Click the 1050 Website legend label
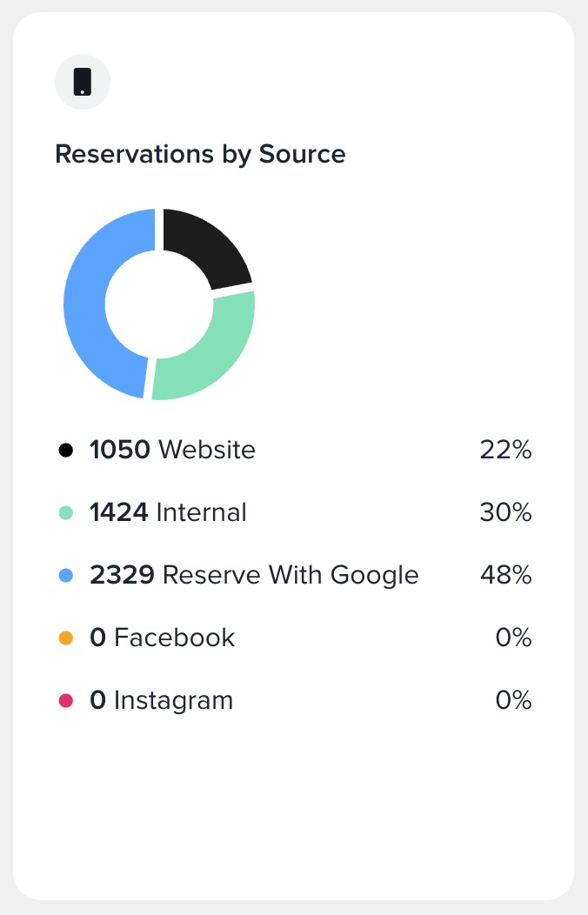588x915 pixels. [x=172, y=451]
